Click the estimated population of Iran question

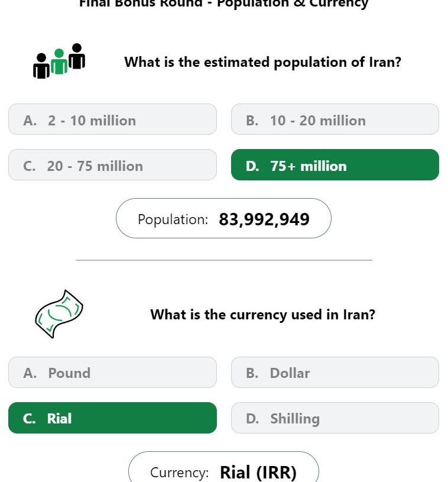click(x=263, y=62)
